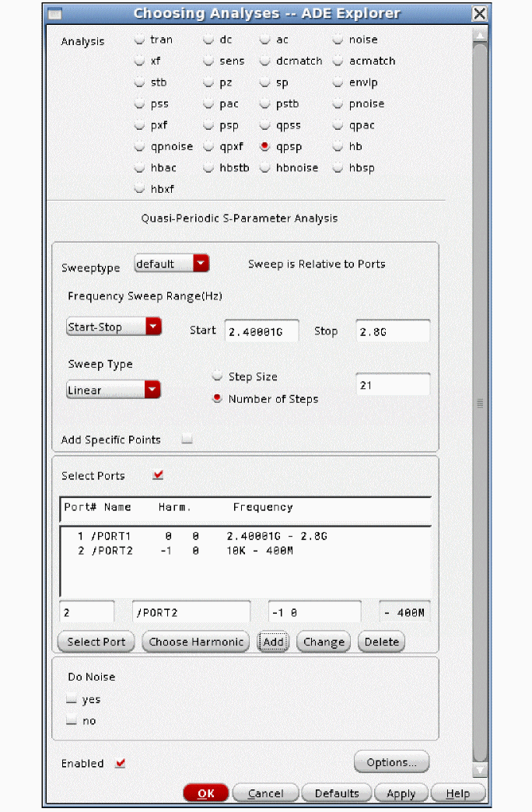
Task: Select hbnoise analysis radio button
Action: (x=264, y=168)
